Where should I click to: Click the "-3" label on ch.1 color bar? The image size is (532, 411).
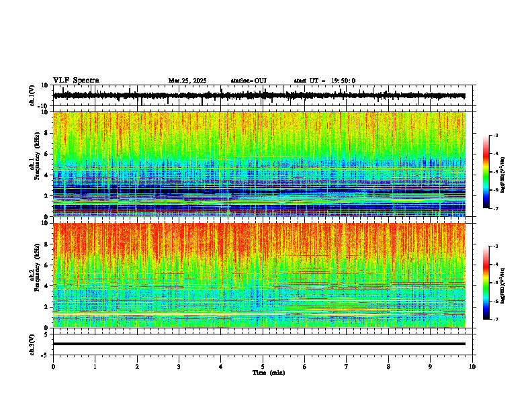pos(496,135)
